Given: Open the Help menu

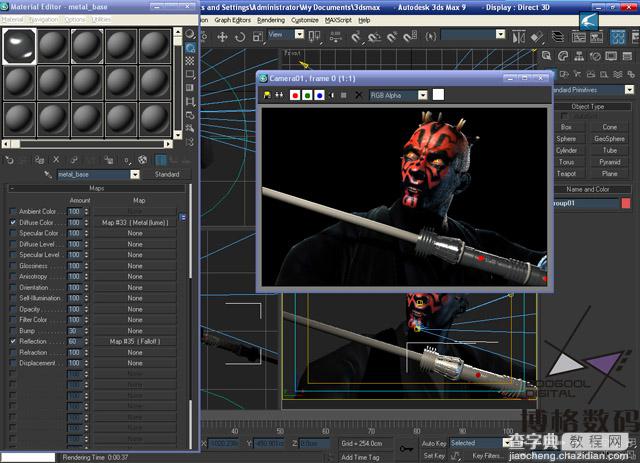Looking at the screenshot, I should [x=364, y=20].
